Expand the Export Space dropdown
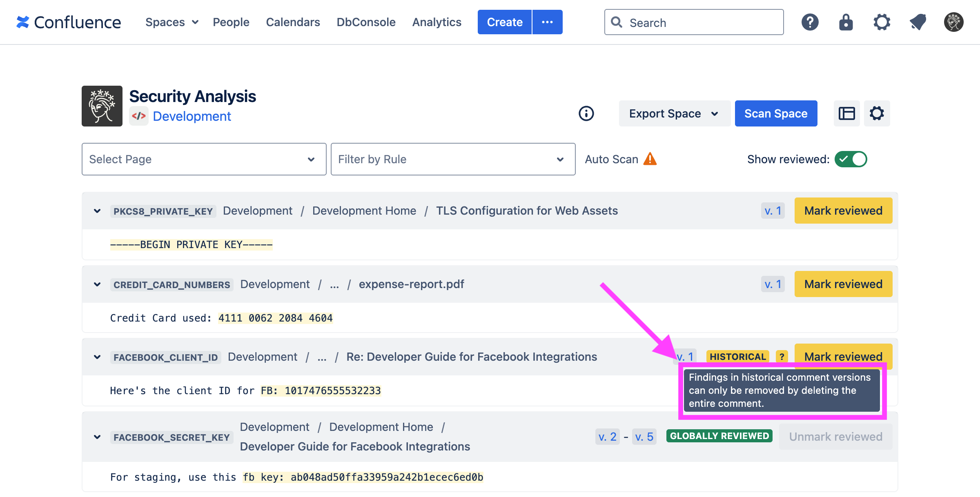Screen dimensions: 980x497 [x=674, y=113]
